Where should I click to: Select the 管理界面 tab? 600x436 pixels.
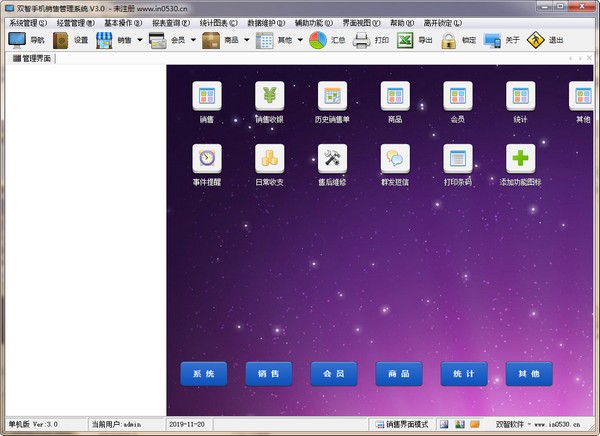(x=32, y=59)
